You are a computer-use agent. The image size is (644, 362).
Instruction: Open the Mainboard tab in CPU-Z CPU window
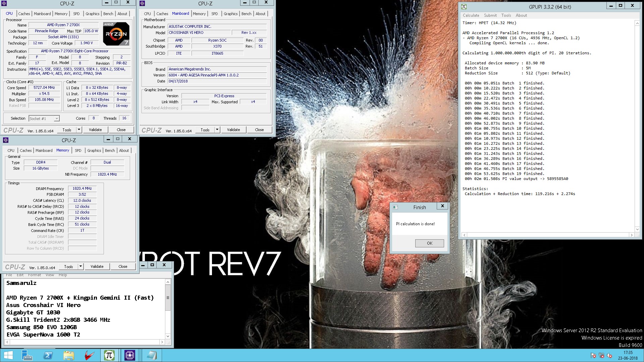42,14
